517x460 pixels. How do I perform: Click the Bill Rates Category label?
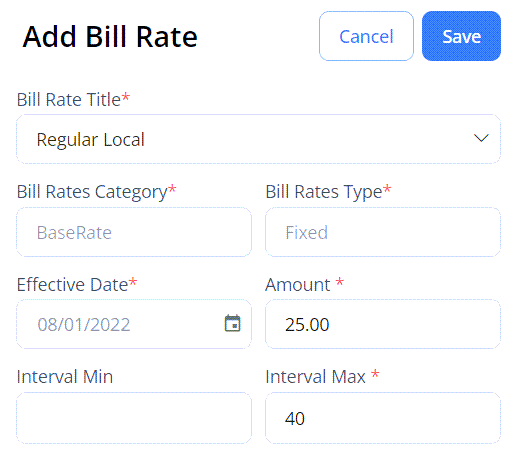click(x=92, y=192)
